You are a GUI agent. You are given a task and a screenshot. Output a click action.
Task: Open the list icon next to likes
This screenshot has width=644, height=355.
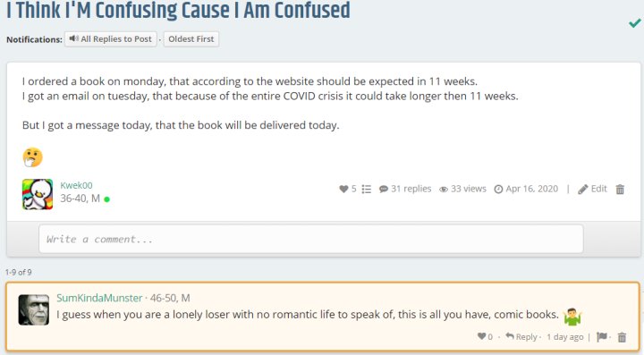(367, 189)
